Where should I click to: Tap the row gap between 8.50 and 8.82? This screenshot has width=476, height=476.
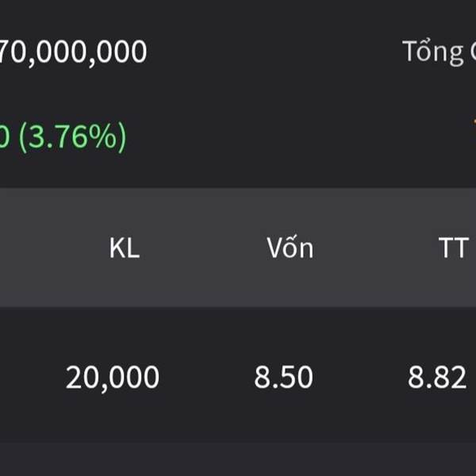point(360,377)
